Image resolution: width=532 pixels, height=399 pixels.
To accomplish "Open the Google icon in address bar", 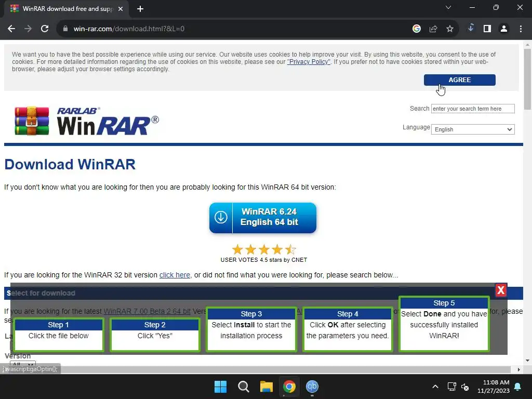I will click(x=417, y=29).
